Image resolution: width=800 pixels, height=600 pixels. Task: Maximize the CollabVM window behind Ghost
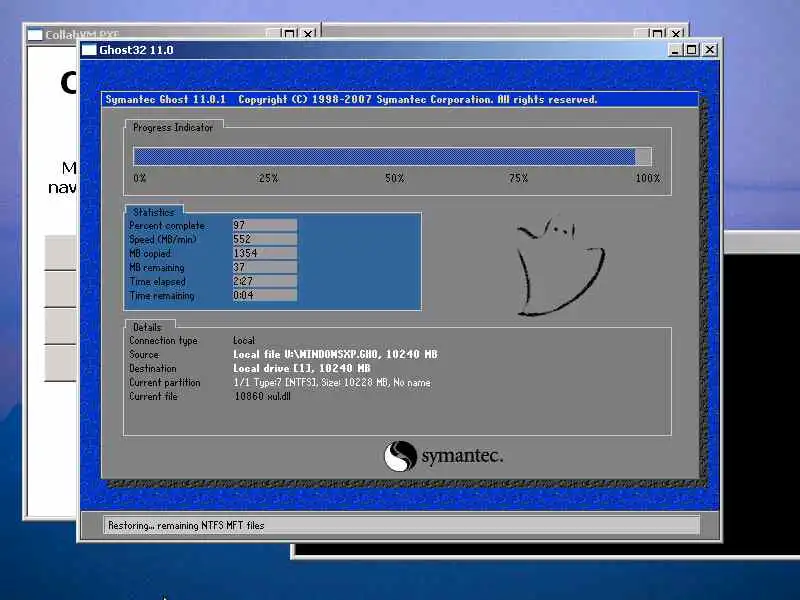(x=289, y=34)
